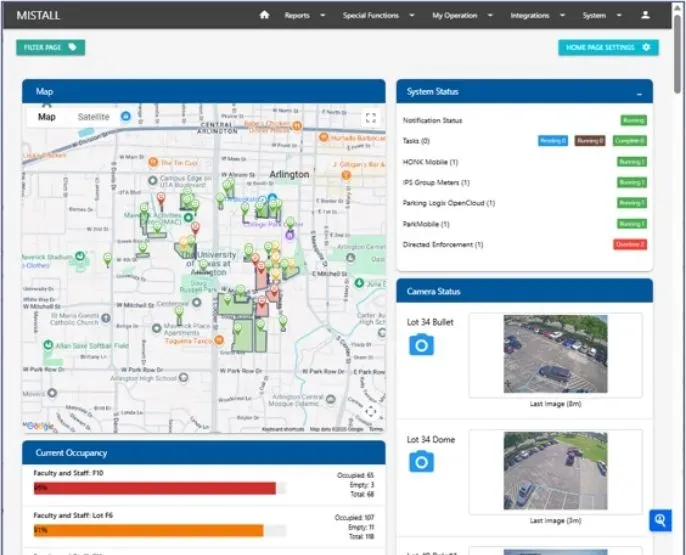The height and width of the screenshot is (555, 686).
Task: Toggle fullscreen map view
Action: 371,118
